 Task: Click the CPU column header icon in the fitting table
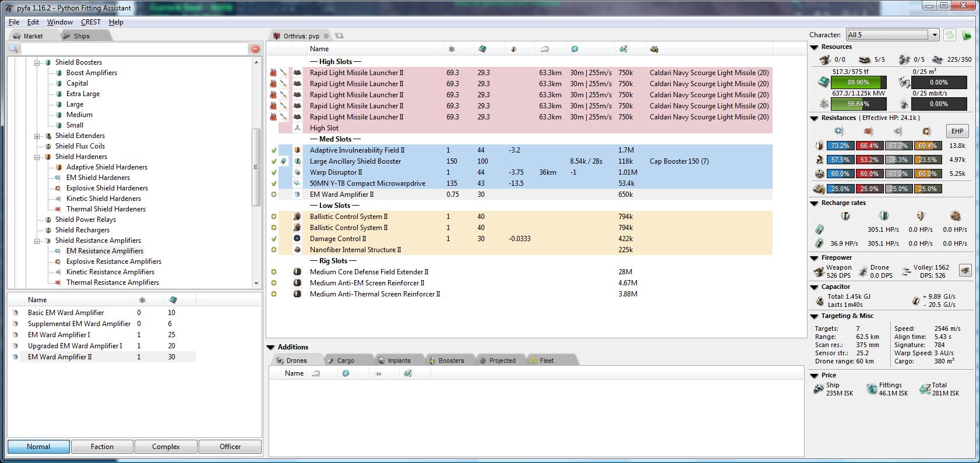(482, 49)
